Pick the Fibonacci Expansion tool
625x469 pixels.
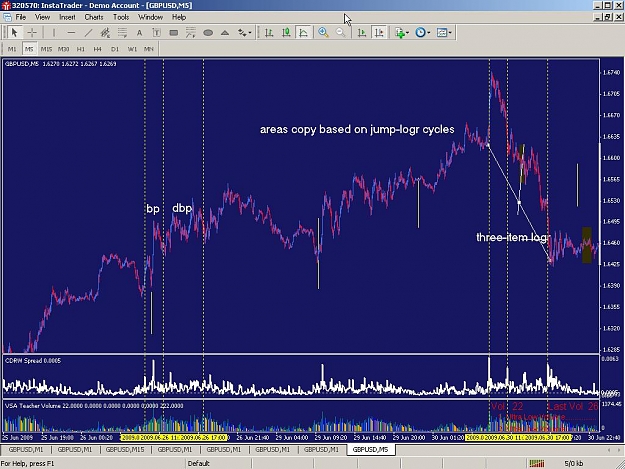191,32
